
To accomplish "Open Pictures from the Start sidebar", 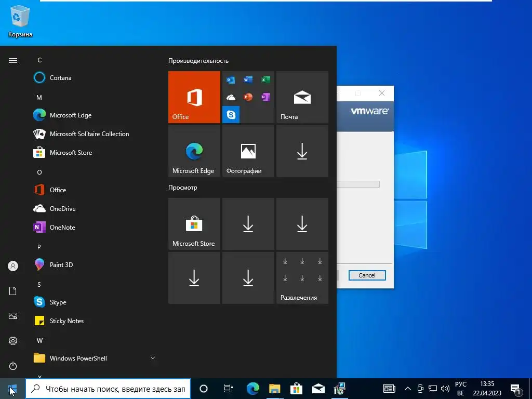I will (x=13, y=316).
